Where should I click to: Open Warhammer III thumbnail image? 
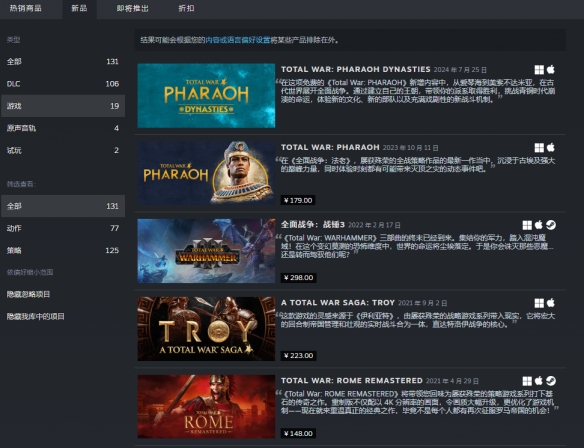pyautogui.click(x=206, y=251)
